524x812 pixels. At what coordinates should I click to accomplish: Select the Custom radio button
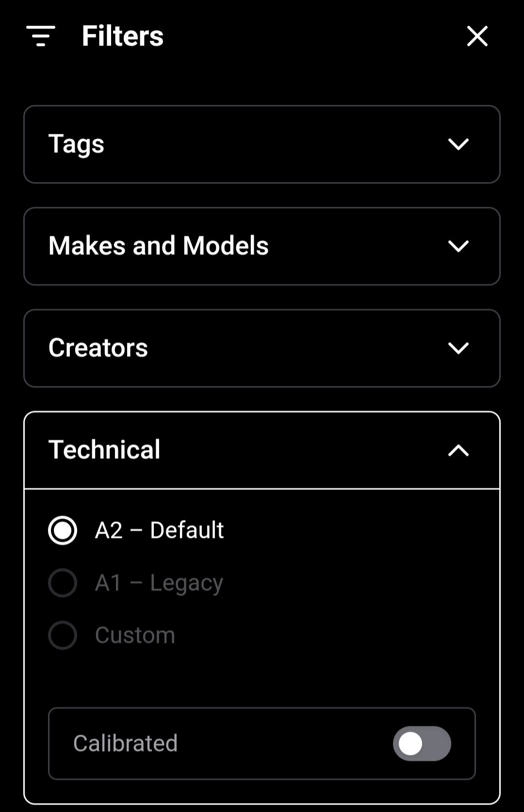tap(63, 635)
